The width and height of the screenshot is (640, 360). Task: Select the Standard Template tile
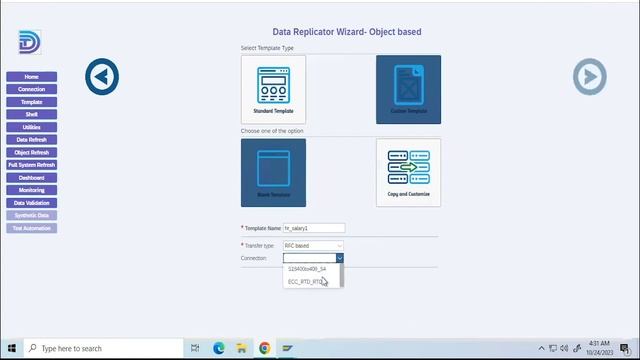tap(273, 89)
